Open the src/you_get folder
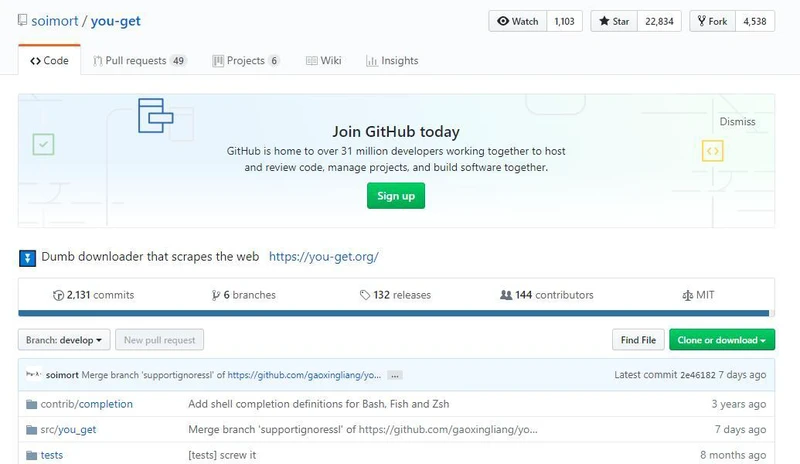The image size is (800, 464). [x=68, y=430]
